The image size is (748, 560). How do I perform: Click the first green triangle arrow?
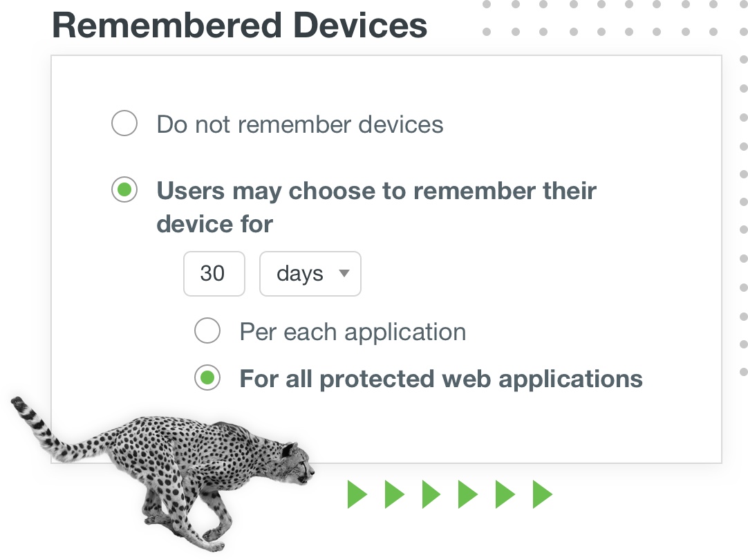pos(357,495)
